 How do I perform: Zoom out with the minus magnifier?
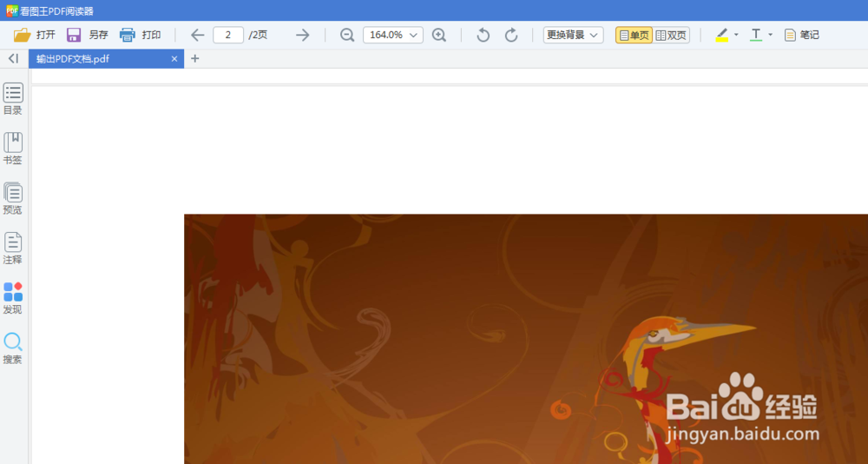tap(347, 35)
